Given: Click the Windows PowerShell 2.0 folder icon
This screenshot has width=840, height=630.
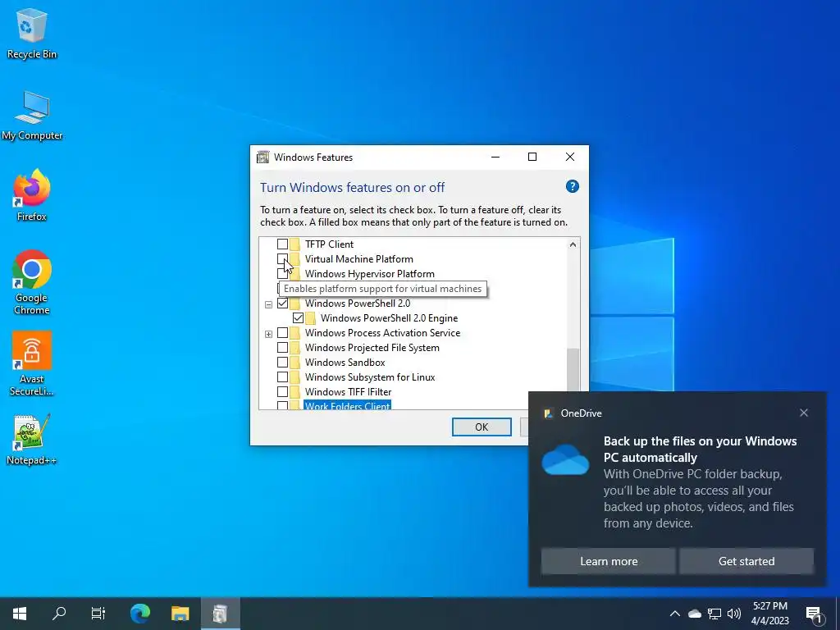Looking at the screenshot, I should [295, 304].
